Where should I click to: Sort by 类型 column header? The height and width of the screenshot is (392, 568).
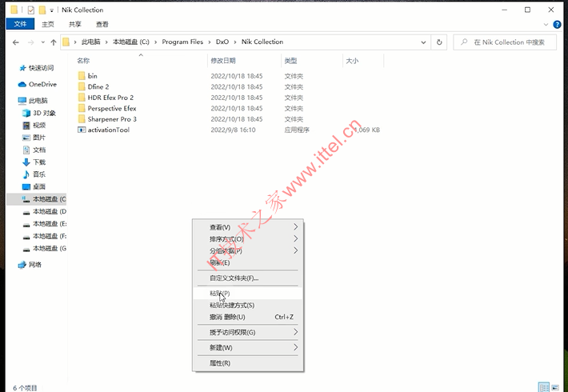coord(290,61)
